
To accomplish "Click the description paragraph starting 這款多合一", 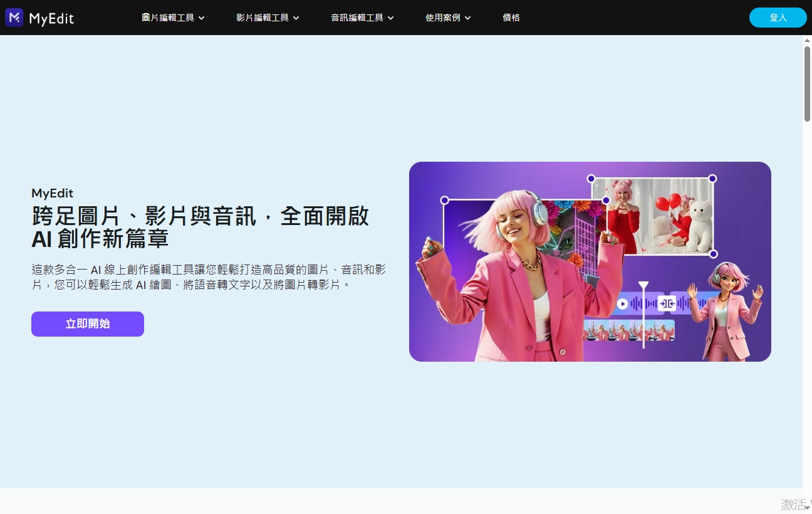I will pos(209,277).
